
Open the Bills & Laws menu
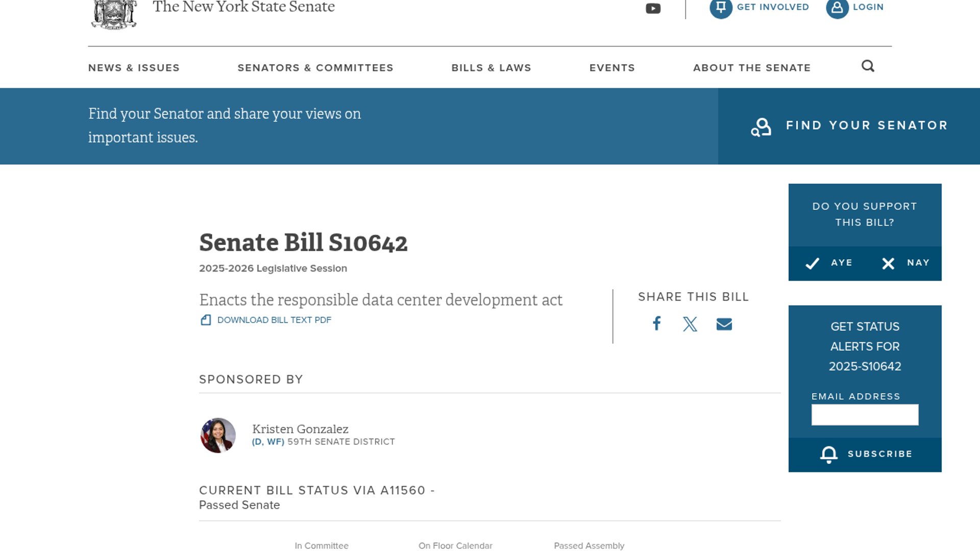click(491, 68)
